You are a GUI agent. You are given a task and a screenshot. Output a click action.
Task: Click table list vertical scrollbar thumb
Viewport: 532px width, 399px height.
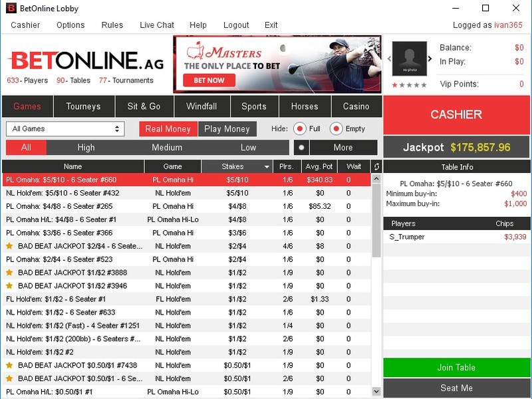(376, 221)
